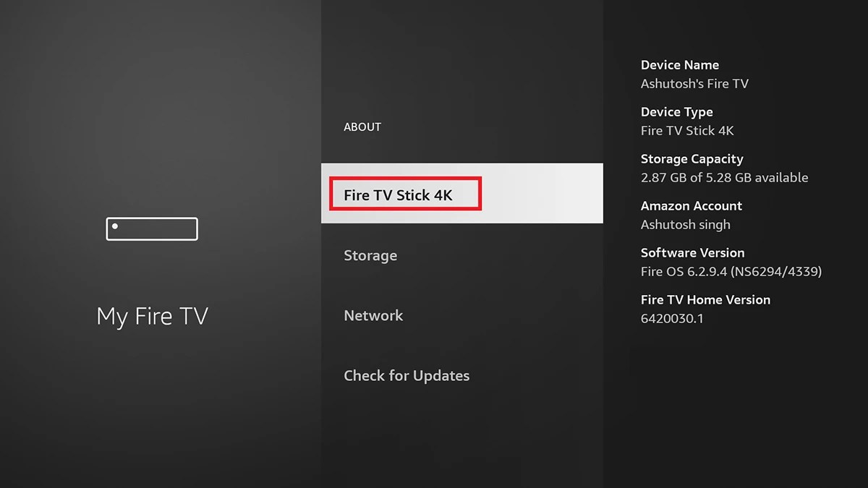Open the Network menu item
The height and width of the screenshot is (488, 868).
[373, 315]
